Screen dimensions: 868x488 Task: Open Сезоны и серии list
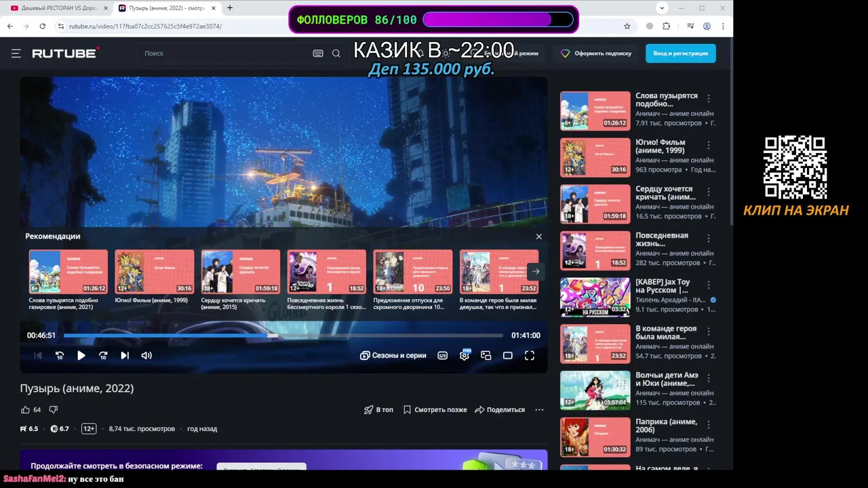click(393, 355)
